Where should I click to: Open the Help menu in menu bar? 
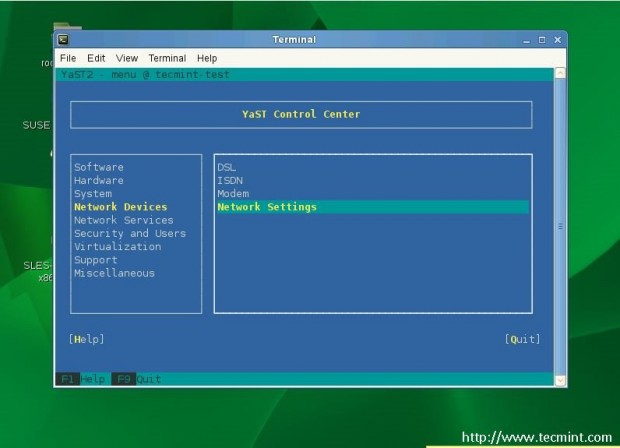coord(207,59)
